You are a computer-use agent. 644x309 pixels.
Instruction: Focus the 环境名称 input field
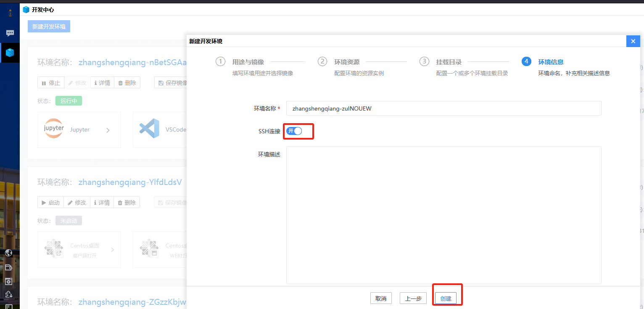click(x=444, y=108)
